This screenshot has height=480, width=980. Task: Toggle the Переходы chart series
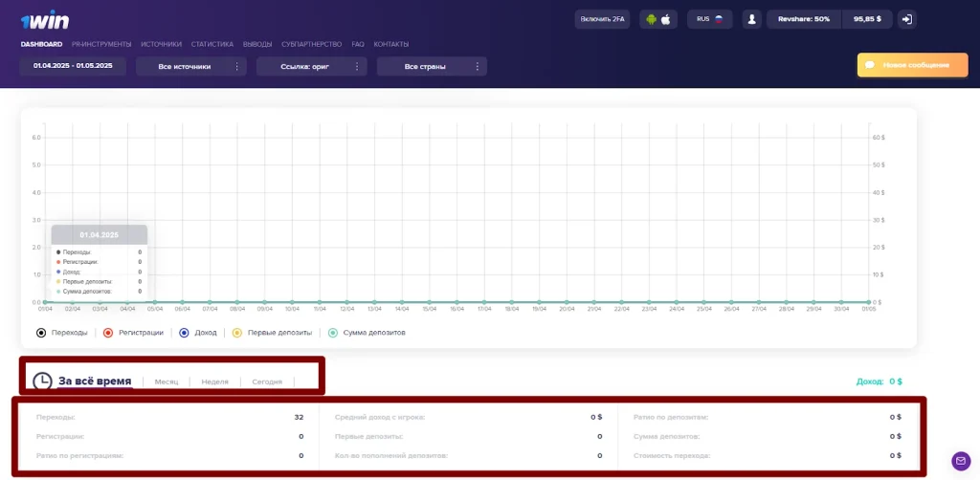62,333
